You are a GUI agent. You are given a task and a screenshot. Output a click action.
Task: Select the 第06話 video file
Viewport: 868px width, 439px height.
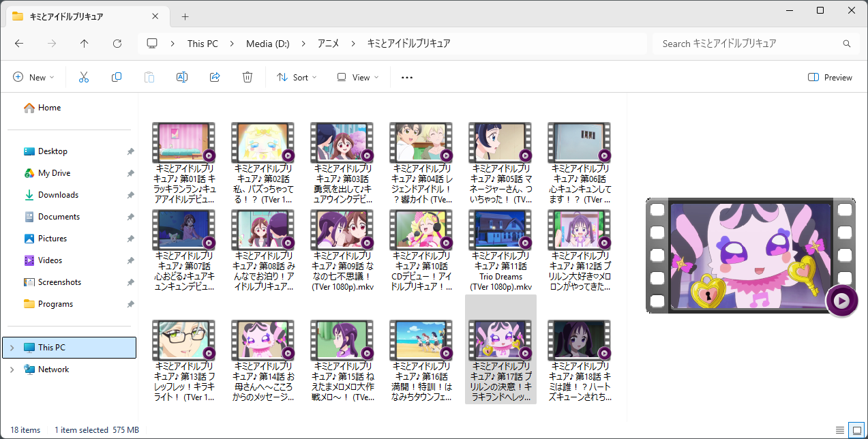[580, 164]
